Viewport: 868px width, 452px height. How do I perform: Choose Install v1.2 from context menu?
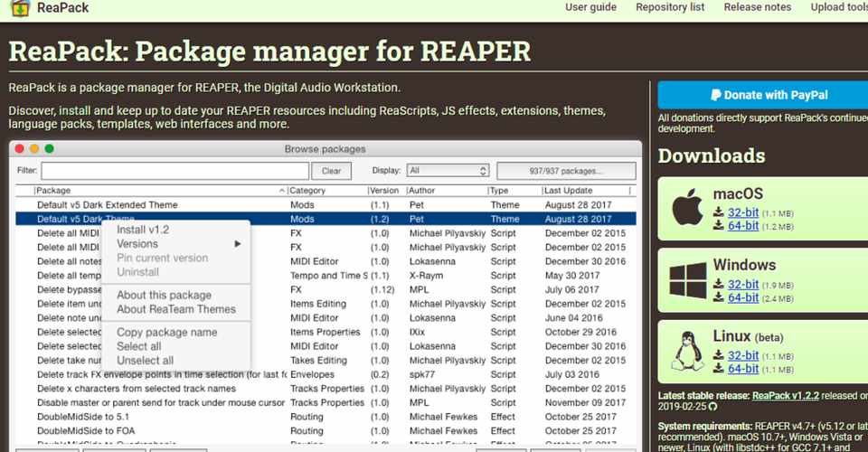(143, 230)
